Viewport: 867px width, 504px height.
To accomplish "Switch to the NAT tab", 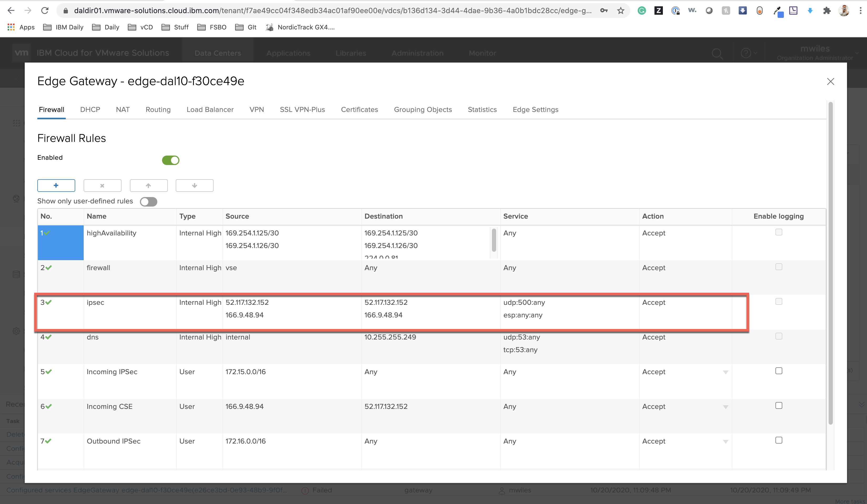I will pyautogui.click(x=123, y=110).
